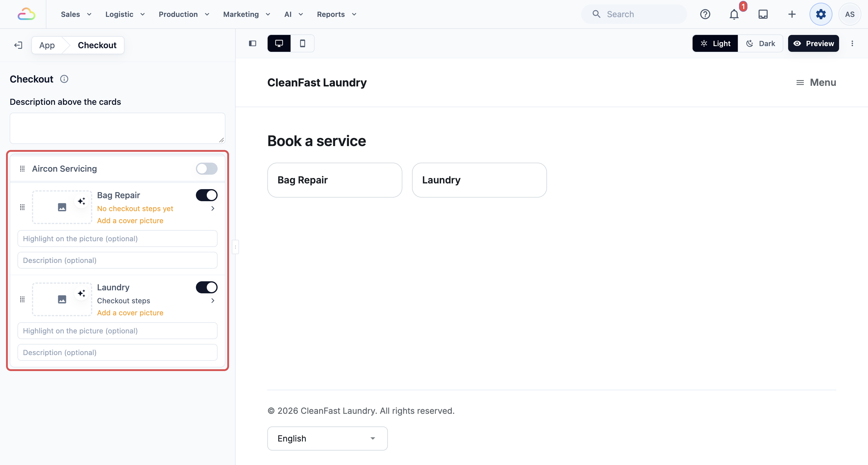Switch to desktop preview icon
The image size is (868, 465).
279,43
